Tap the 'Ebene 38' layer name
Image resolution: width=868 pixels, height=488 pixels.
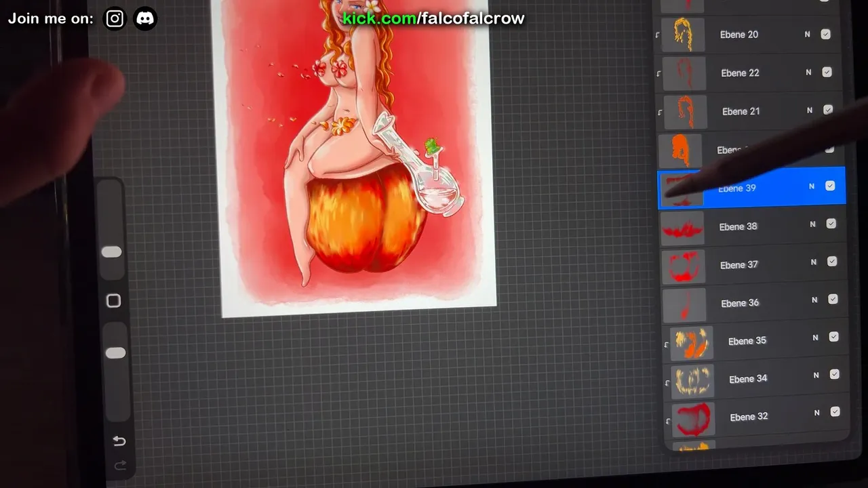point(738,226)
